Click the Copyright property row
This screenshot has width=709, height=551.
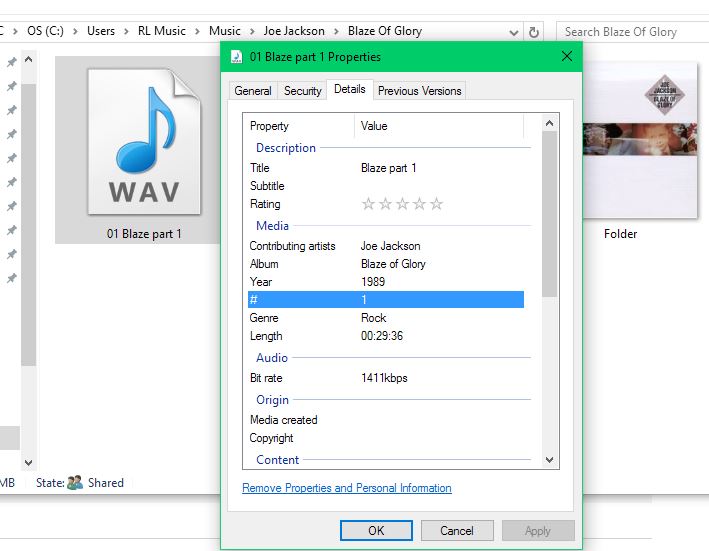click(x=386, y=438)
